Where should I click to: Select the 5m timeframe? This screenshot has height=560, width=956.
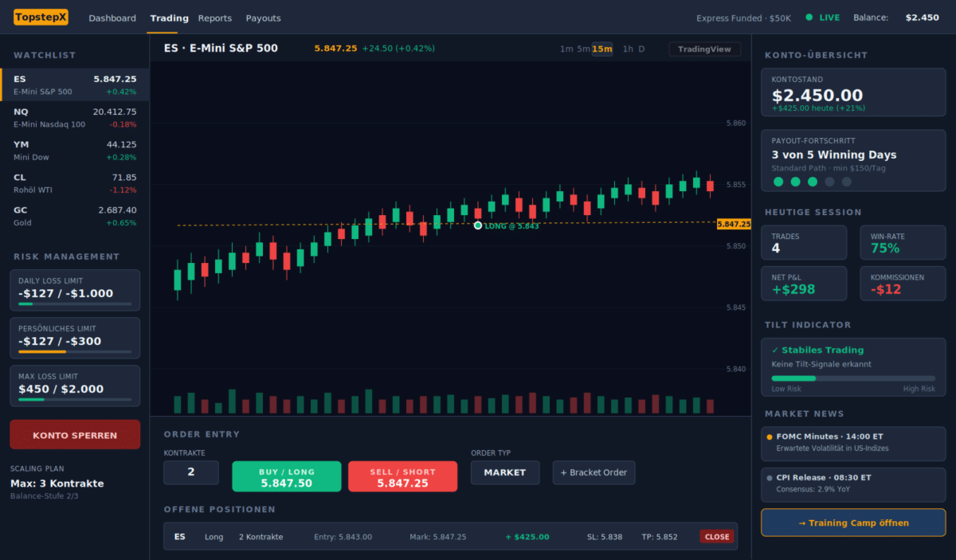[584, 49]
